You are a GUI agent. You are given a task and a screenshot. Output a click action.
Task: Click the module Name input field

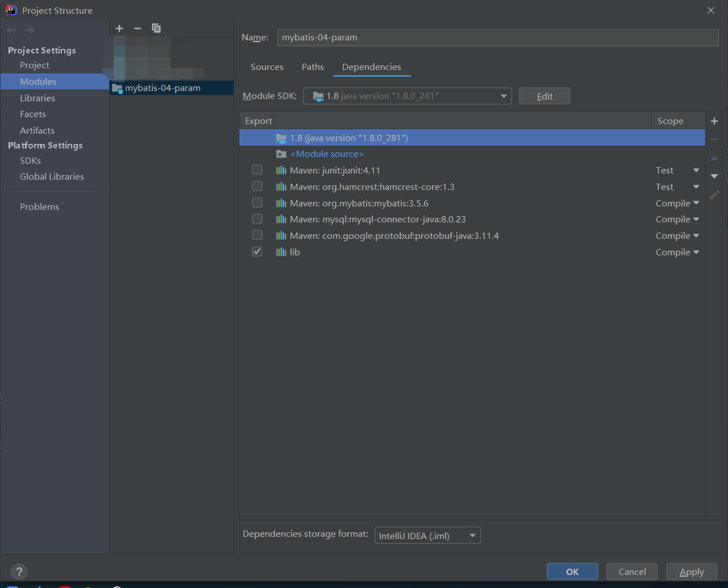498,38
